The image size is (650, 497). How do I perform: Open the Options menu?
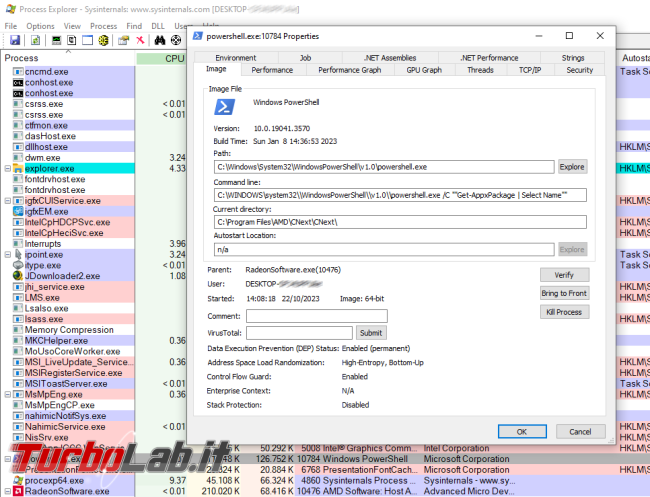tap(40, 26)
